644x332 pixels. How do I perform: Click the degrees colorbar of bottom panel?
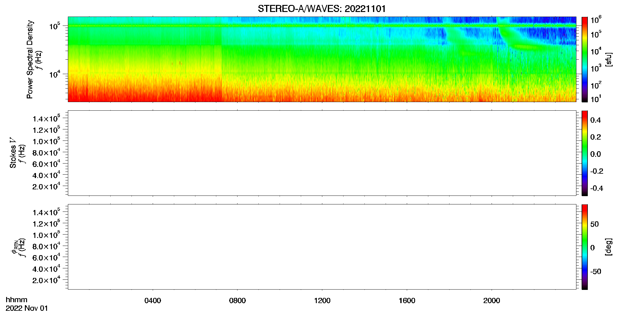[585, 247]
